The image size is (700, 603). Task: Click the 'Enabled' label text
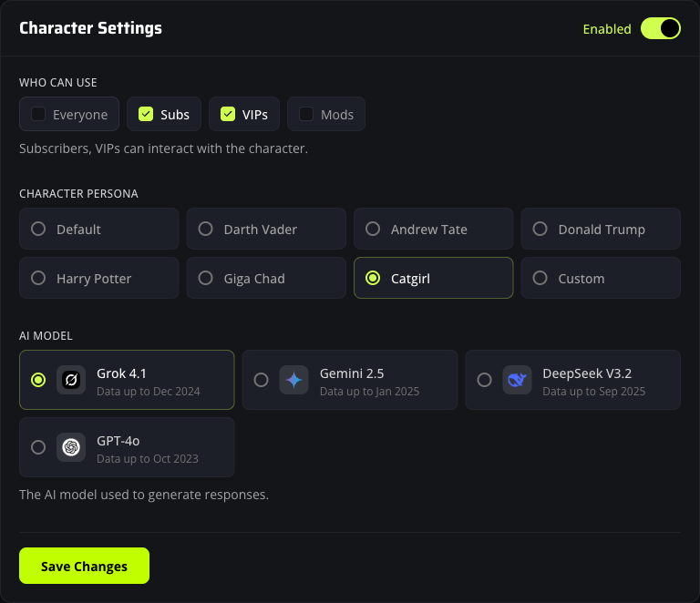pyautogui.click(x=607, y=29)
